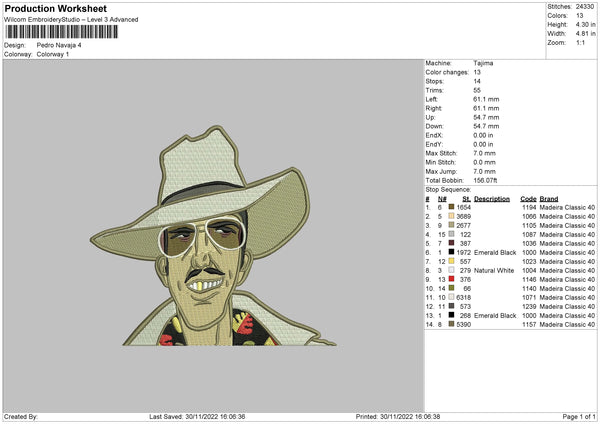Select the brown swatch in stop row 1
Image resolution: width=600 pixels, height=424 pixels.
451,207
